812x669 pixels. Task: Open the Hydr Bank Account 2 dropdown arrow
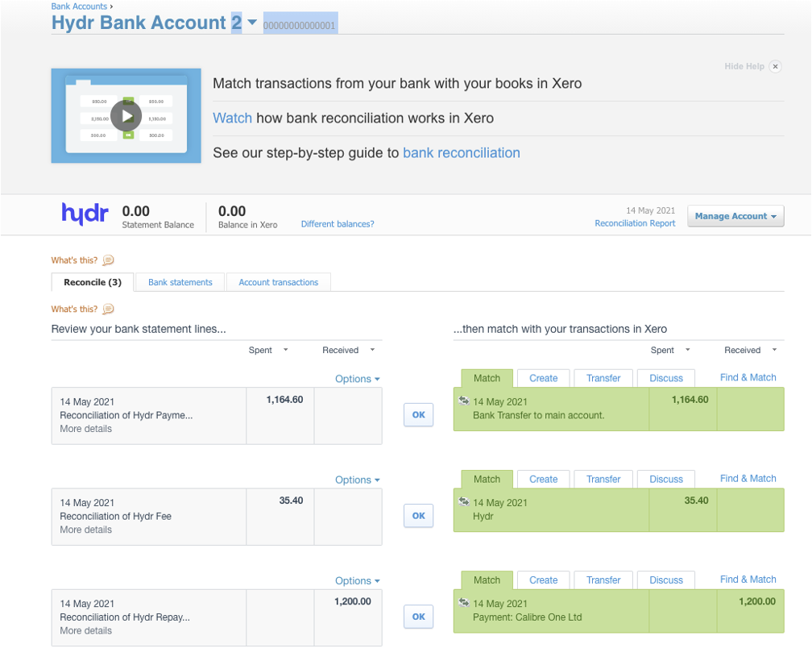(x=252, y=23)
